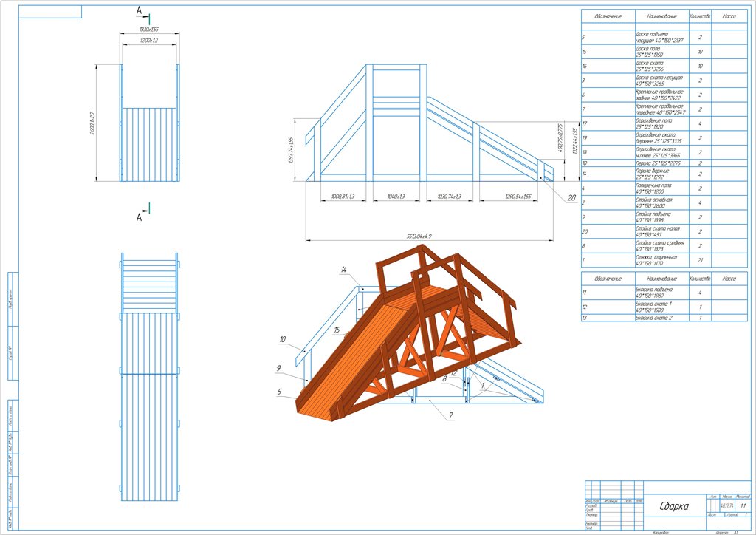
Task: Click the 'Сборка' title in the title block
Action: tap(673, 506)
